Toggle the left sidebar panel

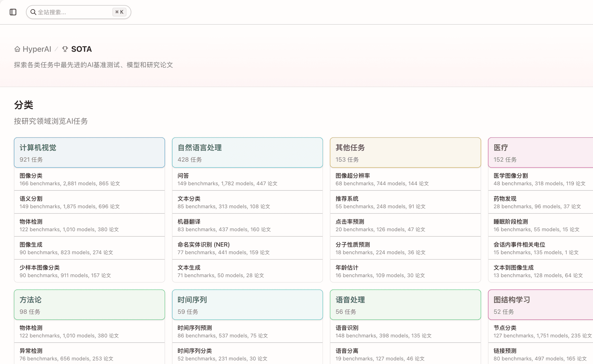coord(13,12)
